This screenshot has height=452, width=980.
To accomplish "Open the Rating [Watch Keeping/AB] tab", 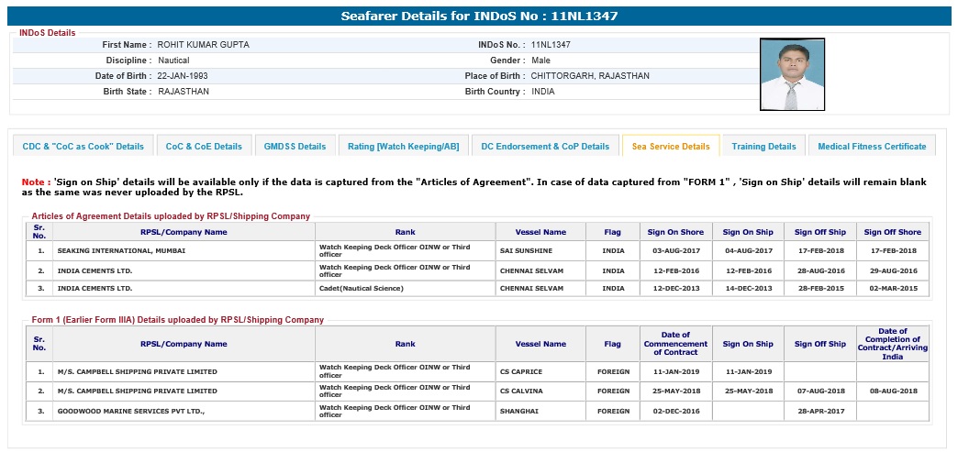I will click(x=404, y=146).
